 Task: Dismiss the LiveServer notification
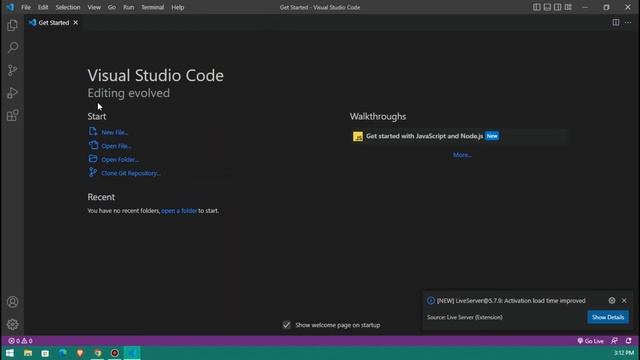point(624,300)
